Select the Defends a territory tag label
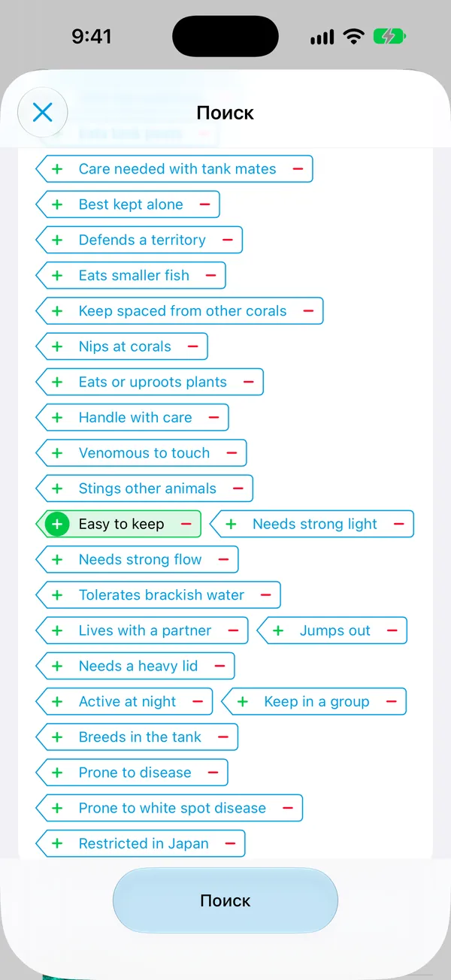451x980 pixels. click(142, 240)
